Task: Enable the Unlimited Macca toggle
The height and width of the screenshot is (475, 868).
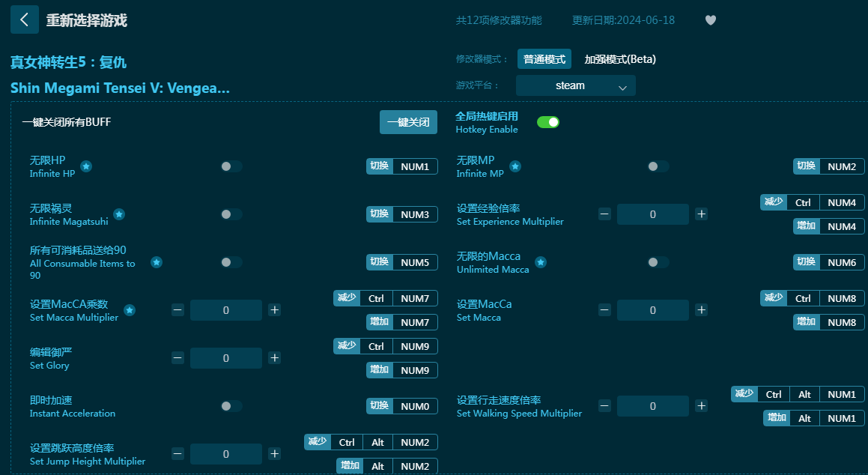Action: click(x=658, y=262)
